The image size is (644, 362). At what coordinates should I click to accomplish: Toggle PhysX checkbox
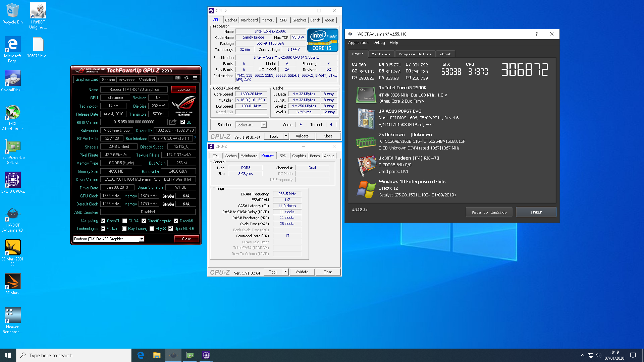(x=152, y=229)
